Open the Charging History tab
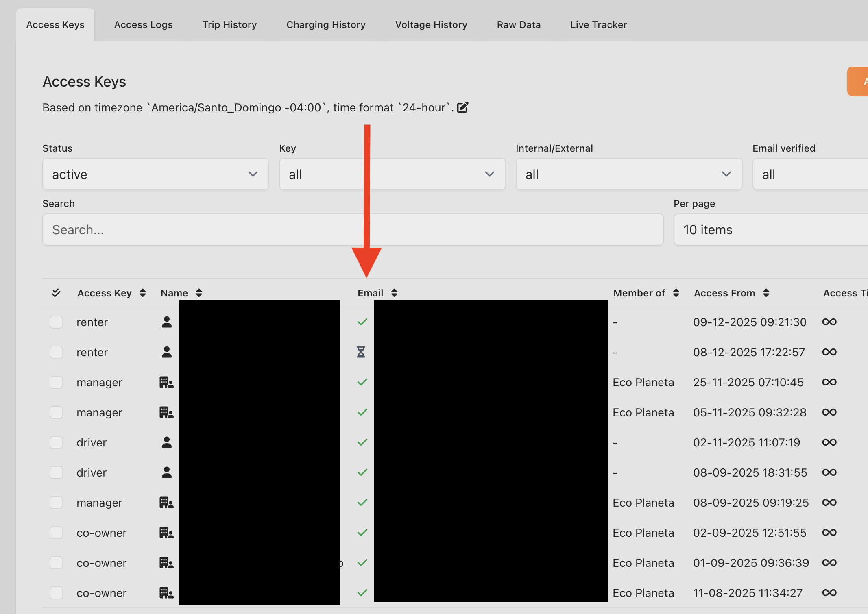The height and width of the screenshot is (614, 868). click(326, 25)
